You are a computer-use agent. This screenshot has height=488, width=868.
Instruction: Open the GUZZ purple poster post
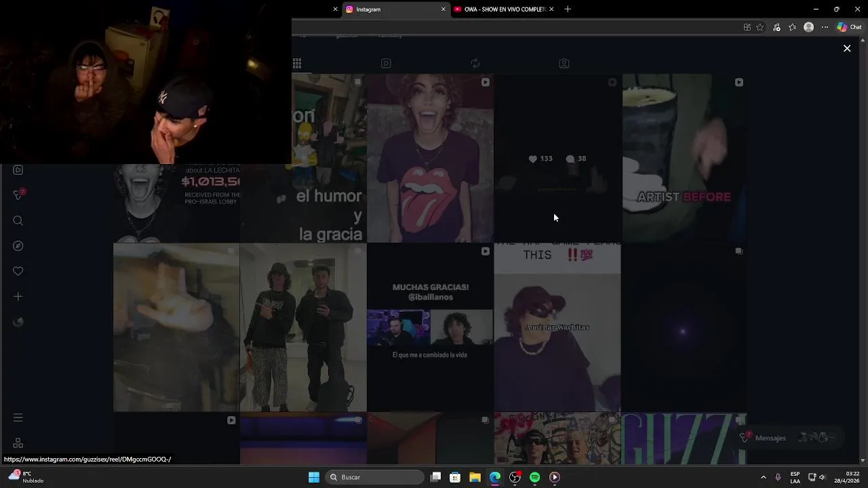[684, 439]
